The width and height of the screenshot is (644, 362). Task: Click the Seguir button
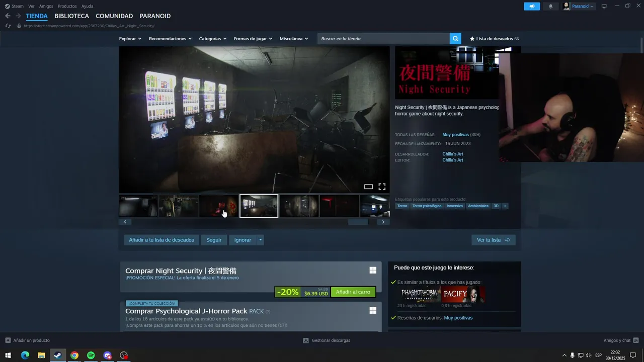pyautogui.click(x=214, y=240)
